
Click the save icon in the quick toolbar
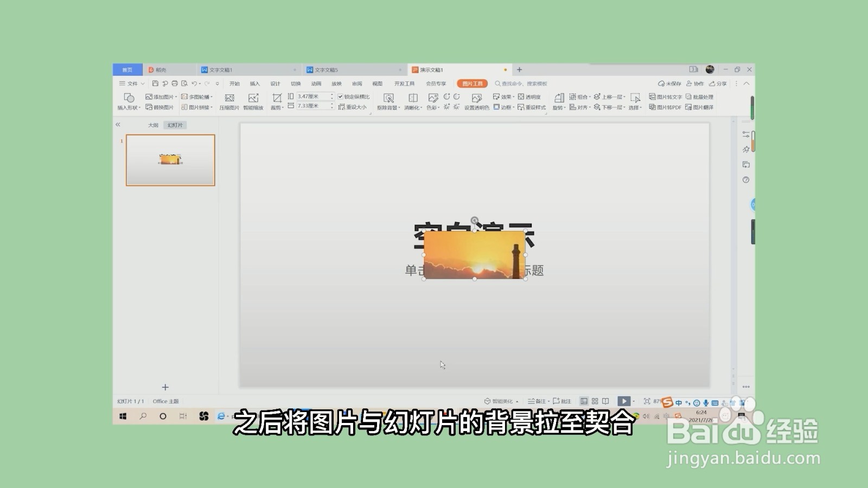(x=155, y=84)
